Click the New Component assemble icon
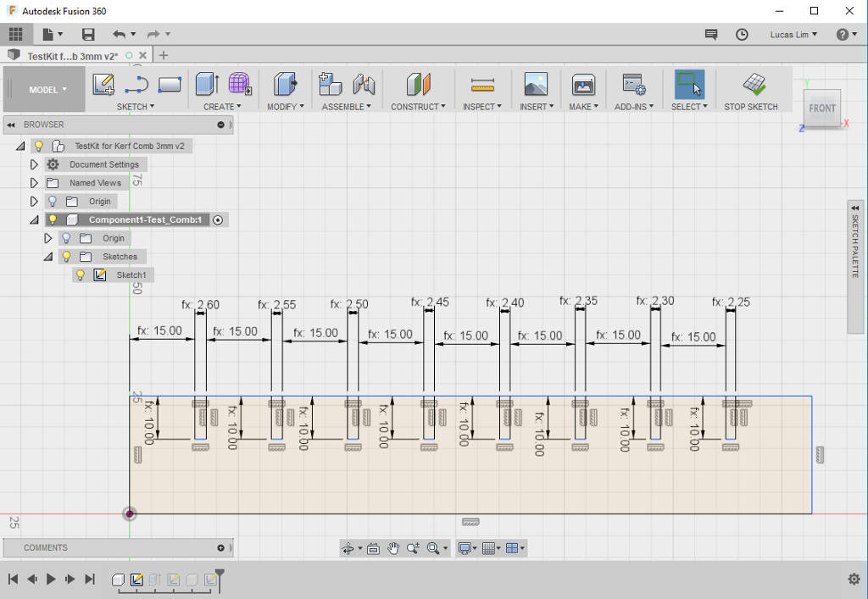Viewport: 868px width, 599px height. (x=331, y=84)
